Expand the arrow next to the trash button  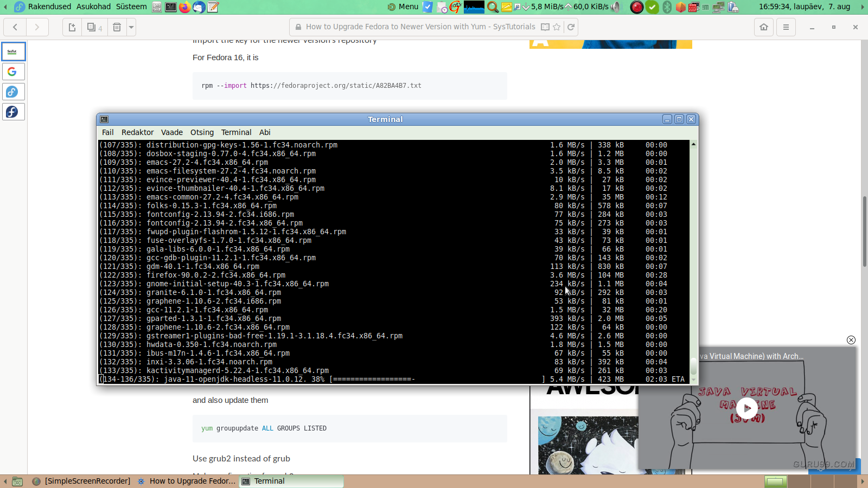[131, 27]
